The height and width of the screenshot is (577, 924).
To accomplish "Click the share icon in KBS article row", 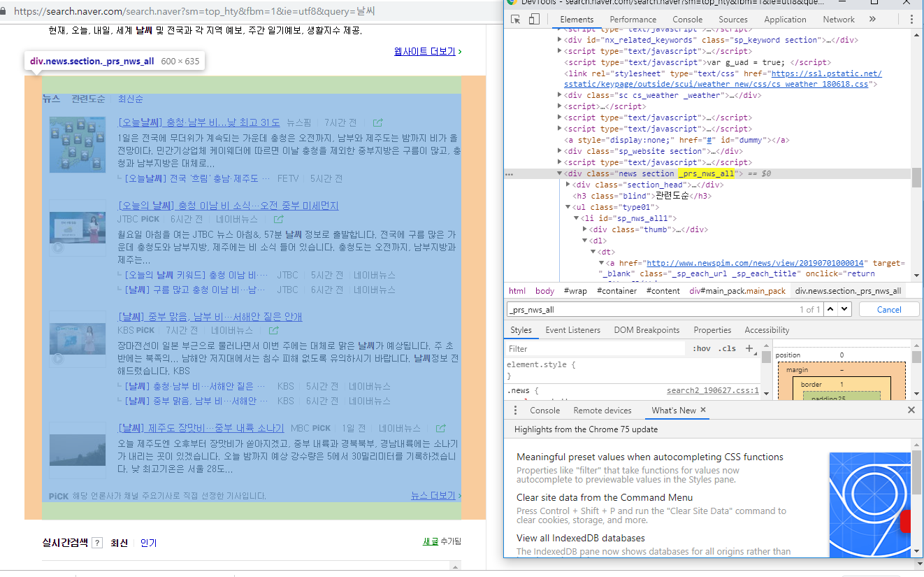I will [273, 330].
